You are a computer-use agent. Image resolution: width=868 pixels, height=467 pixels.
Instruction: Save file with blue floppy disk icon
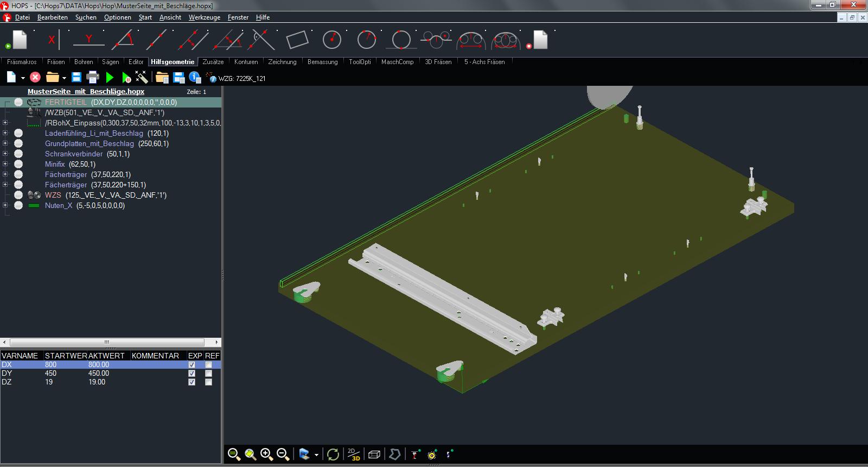pos(76,78)
